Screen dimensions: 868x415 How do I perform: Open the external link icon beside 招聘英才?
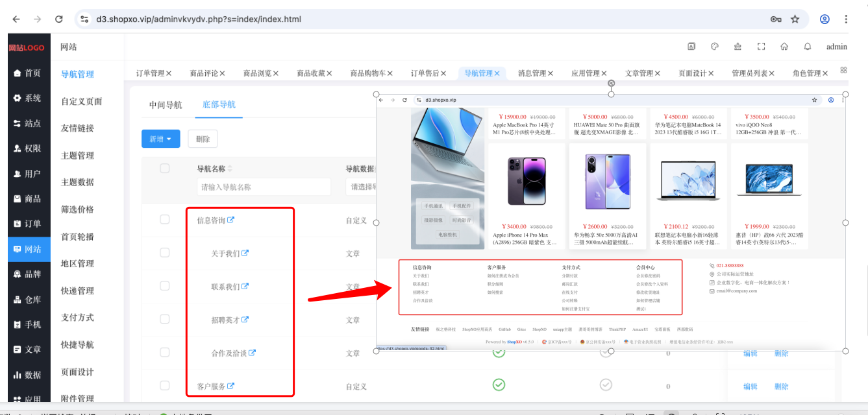245,320
